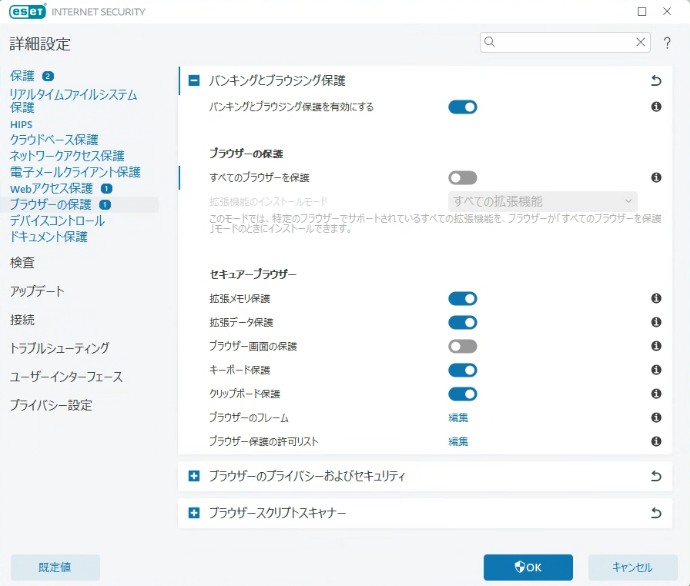Toggle バンキングとブラウジング保護を有効にする switch
The height and width of the screenshot is (586, 690).
coord(462,107)
